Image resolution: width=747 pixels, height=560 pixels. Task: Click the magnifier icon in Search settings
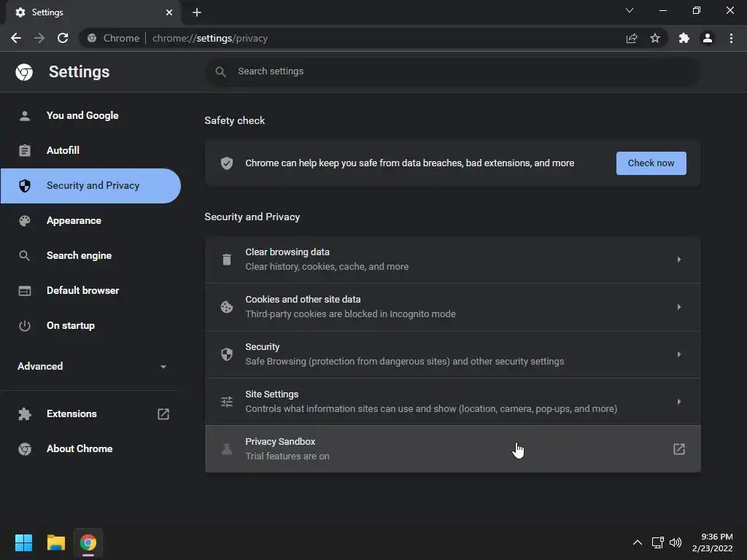click(220, 71)
